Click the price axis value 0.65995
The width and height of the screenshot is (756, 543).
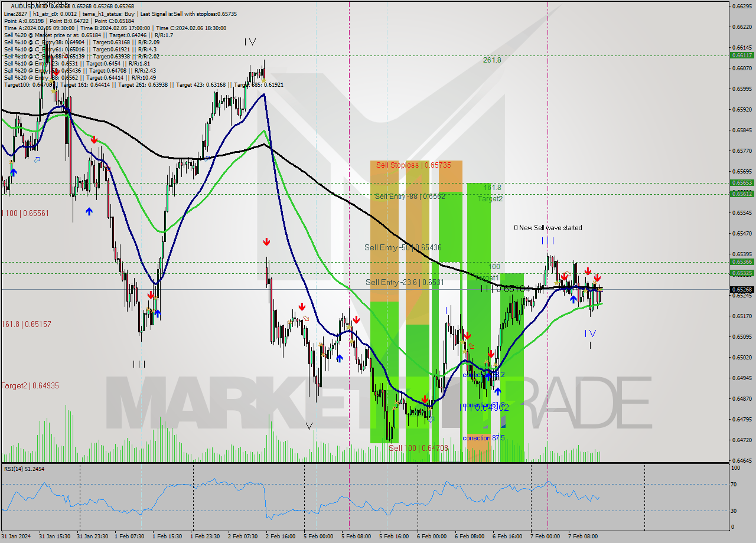[x=742, y=89]
